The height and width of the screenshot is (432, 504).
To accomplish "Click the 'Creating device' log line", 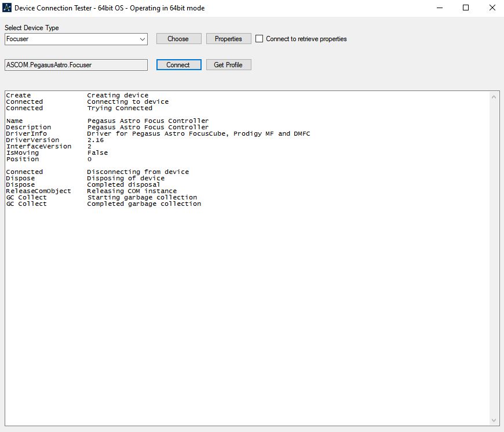I will pos(118,95).
